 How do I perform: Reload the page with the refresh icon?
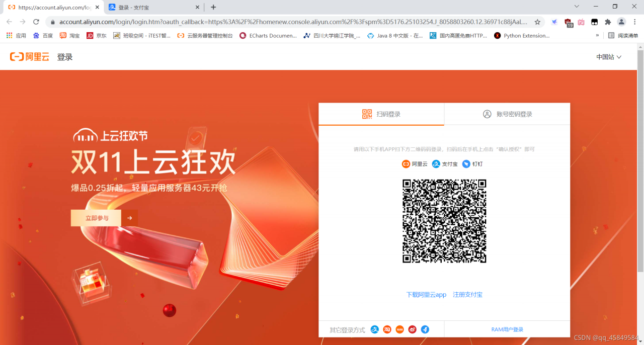pos(36,22)
